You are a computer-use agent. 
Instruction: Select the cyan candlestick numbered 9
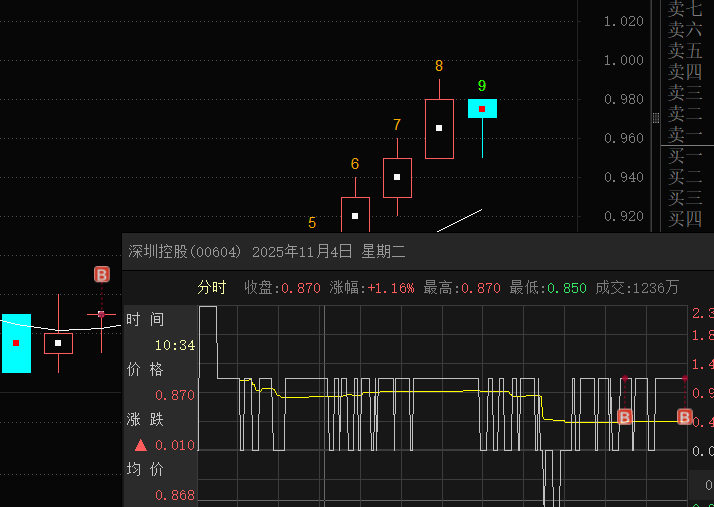pos(482,108)
